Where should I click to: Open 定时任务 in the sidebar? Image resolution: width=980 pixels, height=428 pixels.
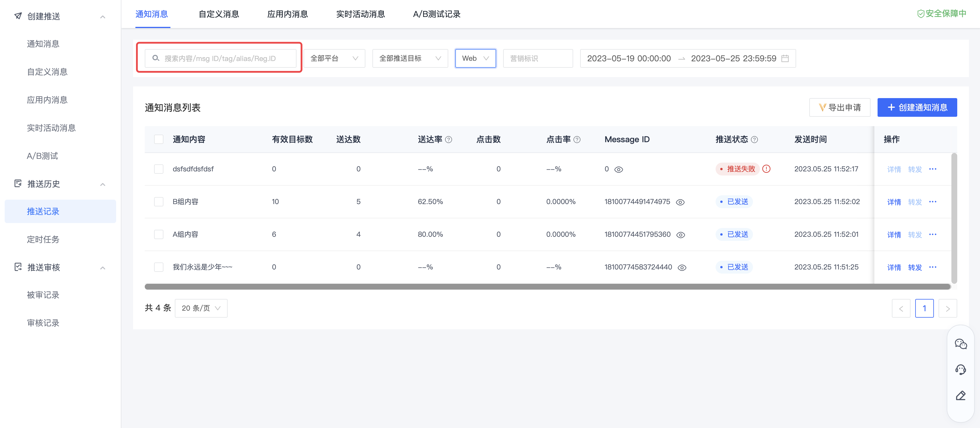(43, 239)
